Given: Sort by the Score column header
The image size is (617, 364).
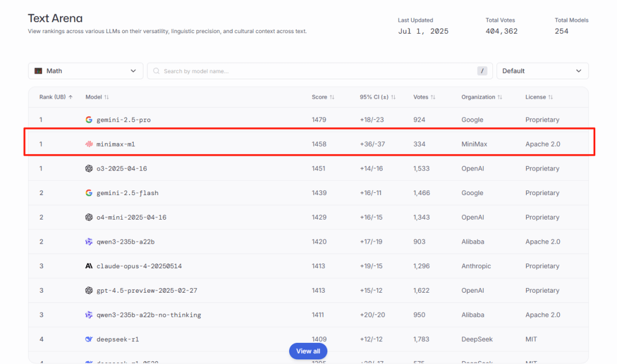Looking at the screenshot, I should [x=323, y=97].
